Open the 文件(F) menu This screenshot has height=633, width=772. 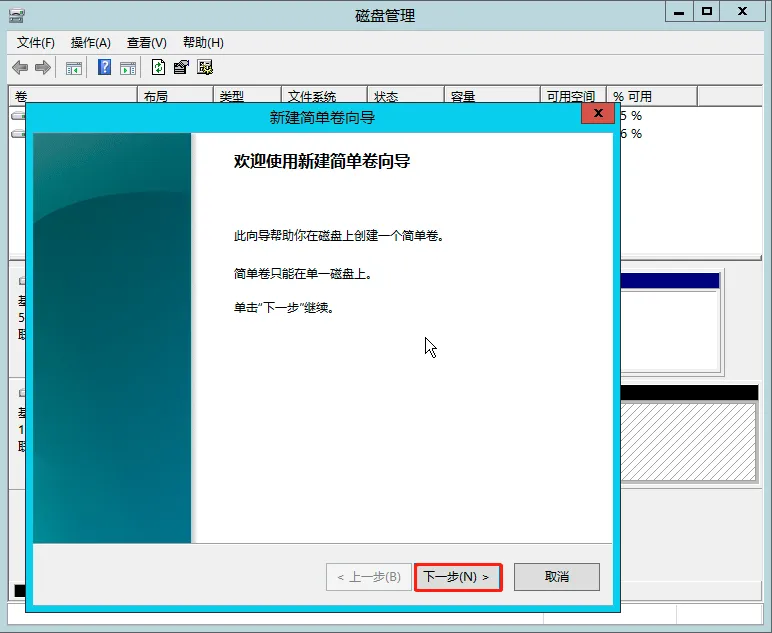[36, 43]
